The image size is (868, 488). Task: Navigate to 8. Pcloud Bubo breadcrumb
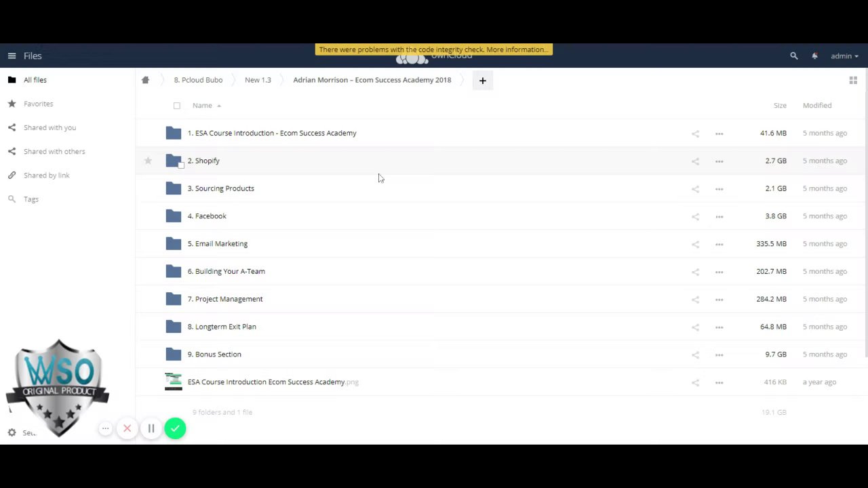point(198,80)
